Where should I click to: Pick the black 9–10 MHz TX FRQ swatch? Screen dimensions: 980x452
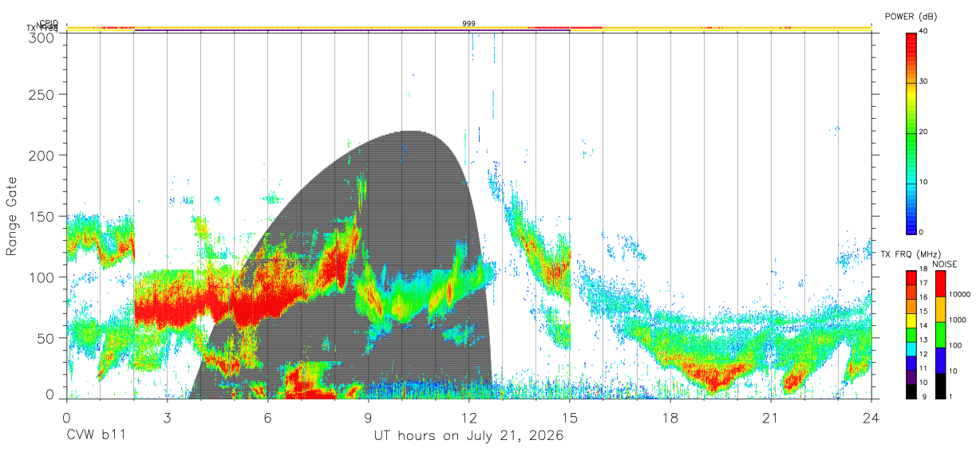point(911,391)
